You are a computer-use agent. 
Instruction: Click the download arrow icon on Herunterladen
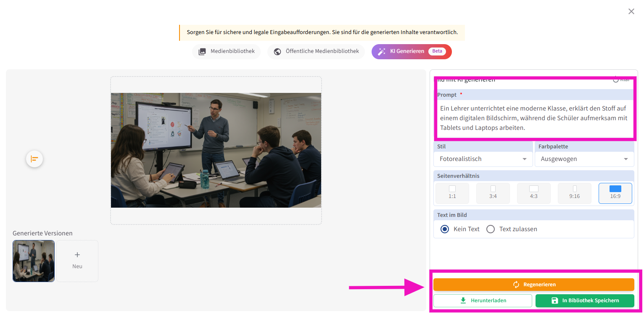(463, 301)
